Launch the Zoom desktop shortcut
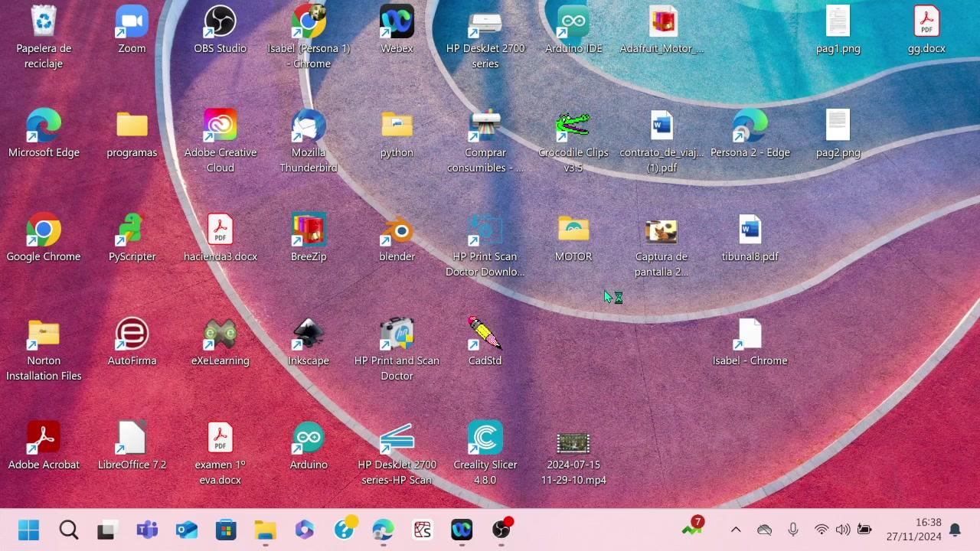 pyautogui.click(x=132, y=31)
